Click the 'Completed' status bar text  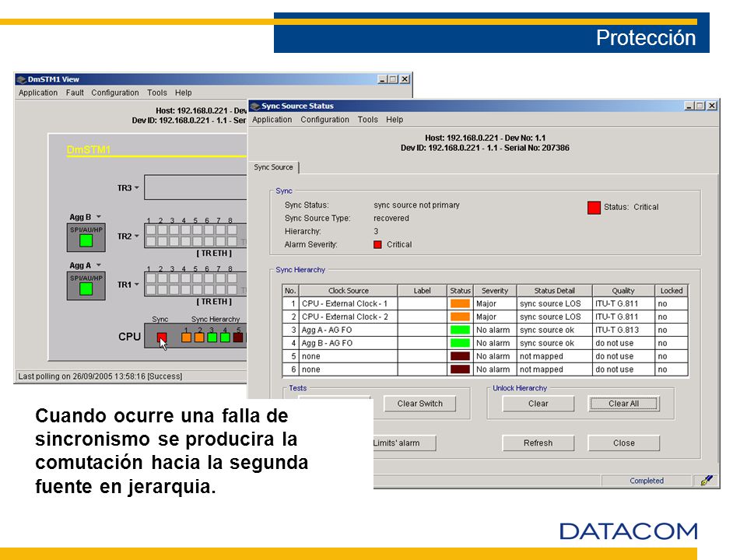(647, 481)
